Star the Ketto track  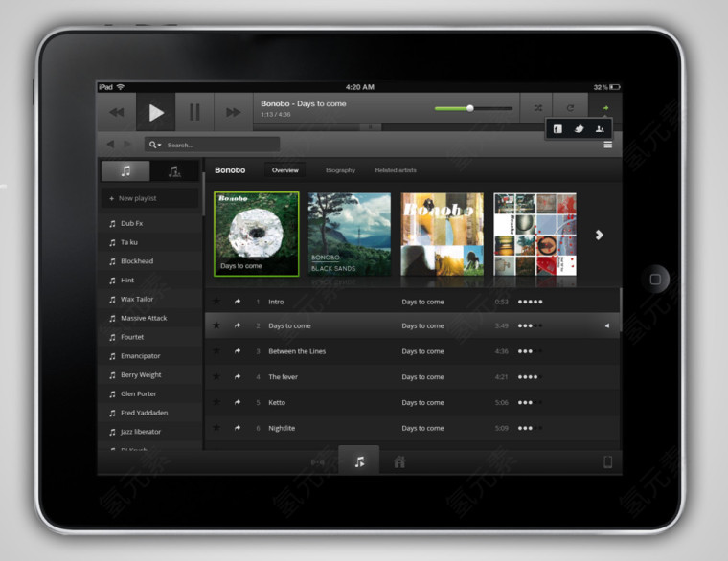pyautogui.click(x=216, y=402)
